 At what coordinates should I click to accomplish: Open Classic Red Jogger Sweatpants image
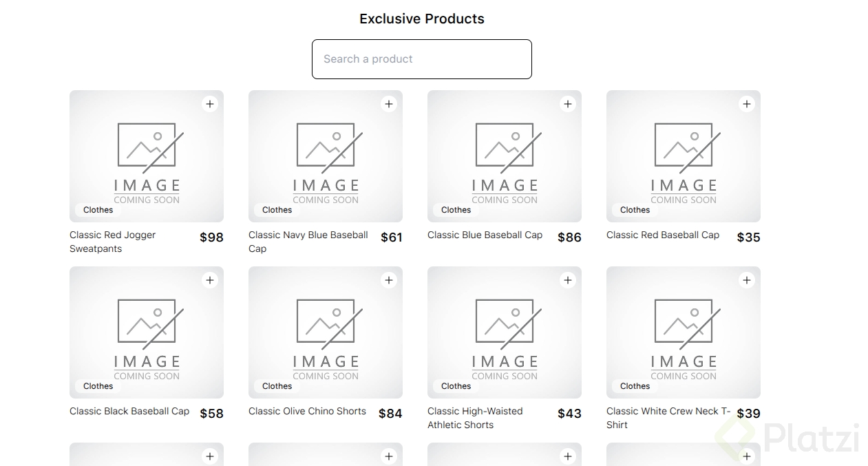147,156
